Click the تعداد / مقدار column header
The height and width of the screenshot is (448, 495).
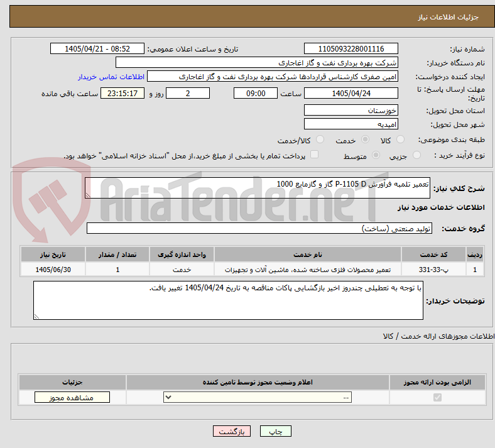point(117,254)
